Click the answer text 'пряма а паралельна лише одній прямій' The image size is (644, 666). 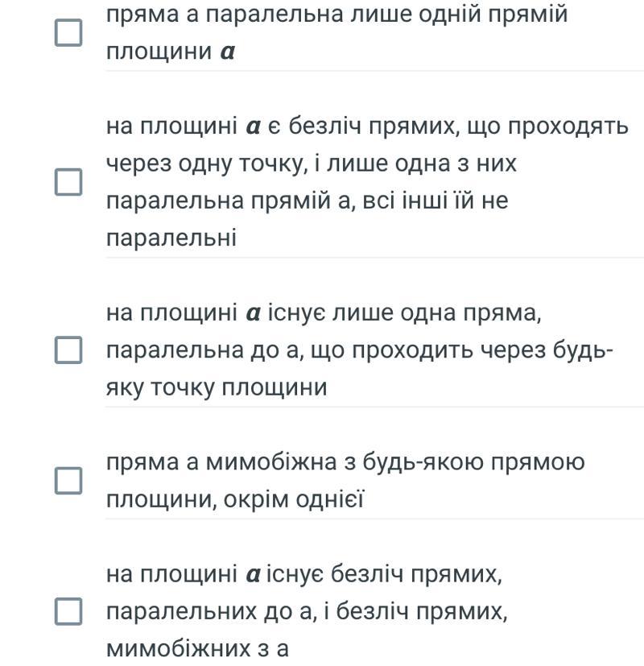pyautogui.click(x=336, y=33)
